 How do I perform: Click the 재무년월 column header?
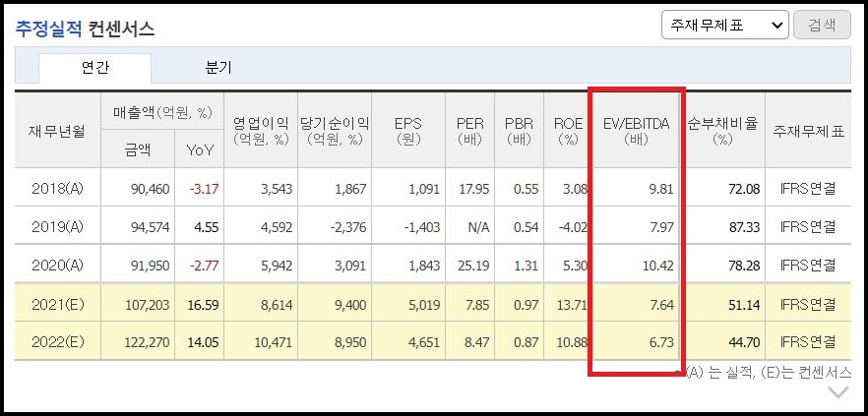pos(57,132)
